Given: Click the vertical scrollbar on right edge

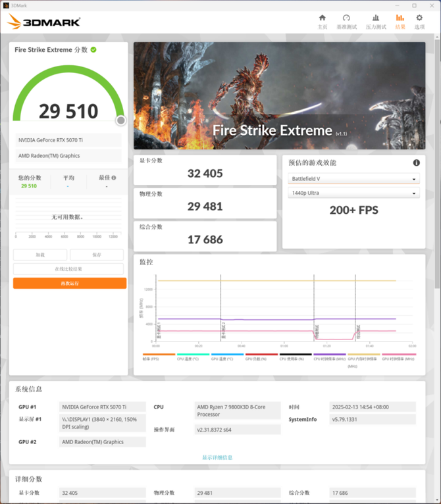Looking at the screenshot, I should [x=437, y=164].
